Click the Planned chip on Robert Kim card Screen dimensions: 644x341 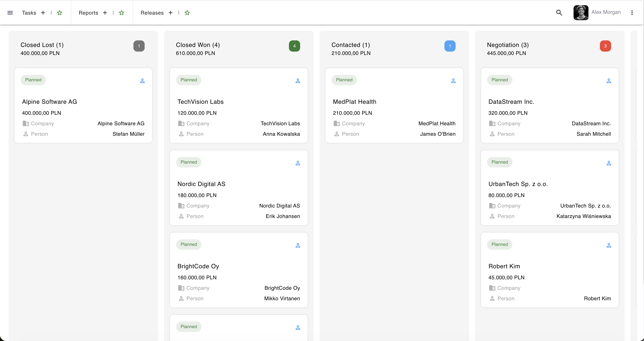(x=500, y=245)
